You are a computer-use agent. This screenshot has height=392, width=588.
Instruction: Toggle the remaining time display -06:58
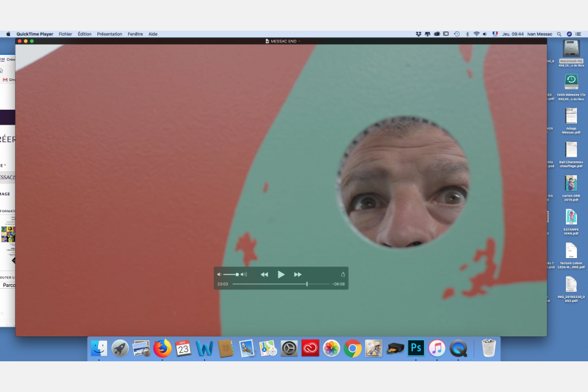338,284
